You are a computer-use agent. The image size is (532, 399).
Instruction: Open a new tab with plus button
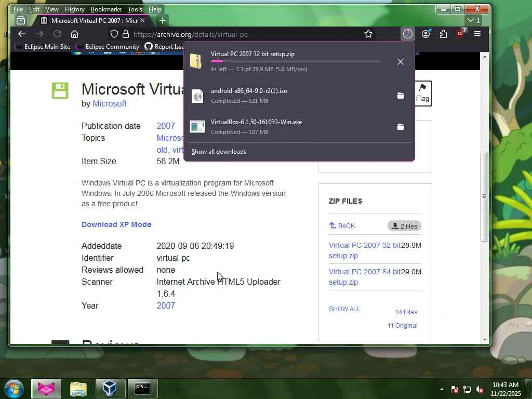pos(162,21)
